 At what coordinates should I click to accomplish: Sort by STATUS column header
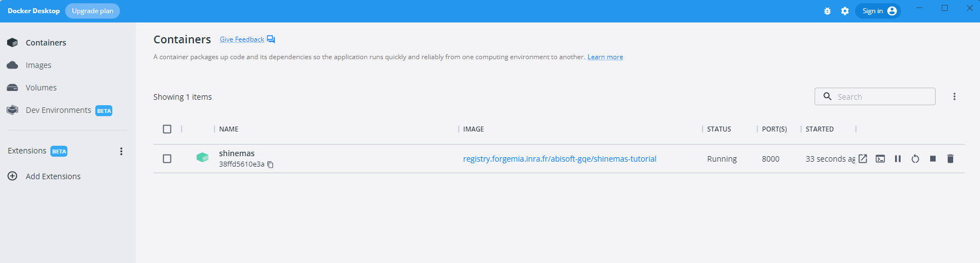[x=719, y=129]
